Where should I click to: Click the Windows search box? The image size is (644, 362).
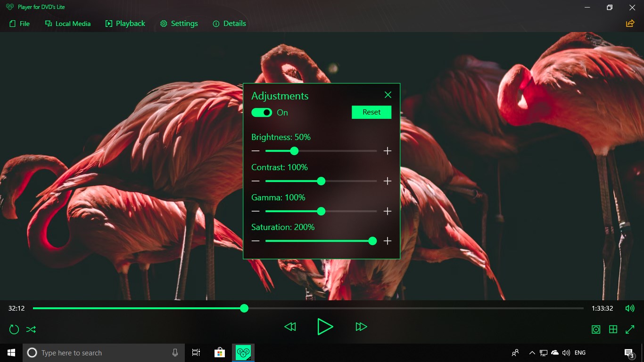coord(104,353)
